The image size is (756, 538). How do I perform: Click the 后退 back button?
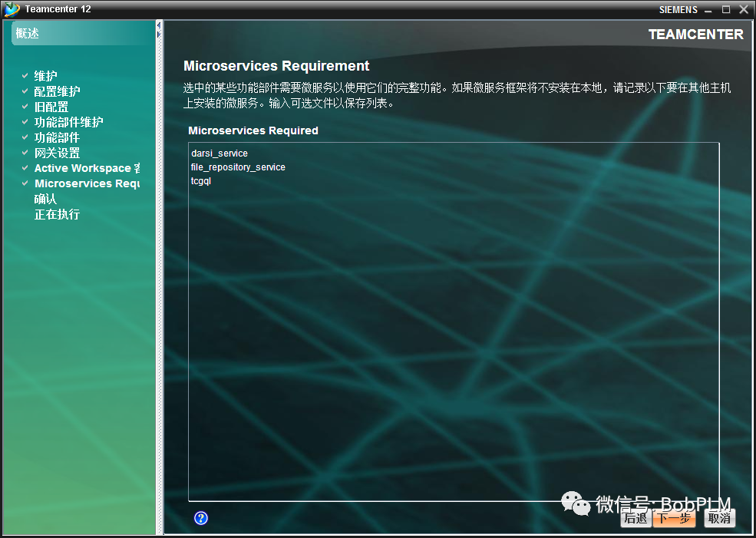pos(636,518)
